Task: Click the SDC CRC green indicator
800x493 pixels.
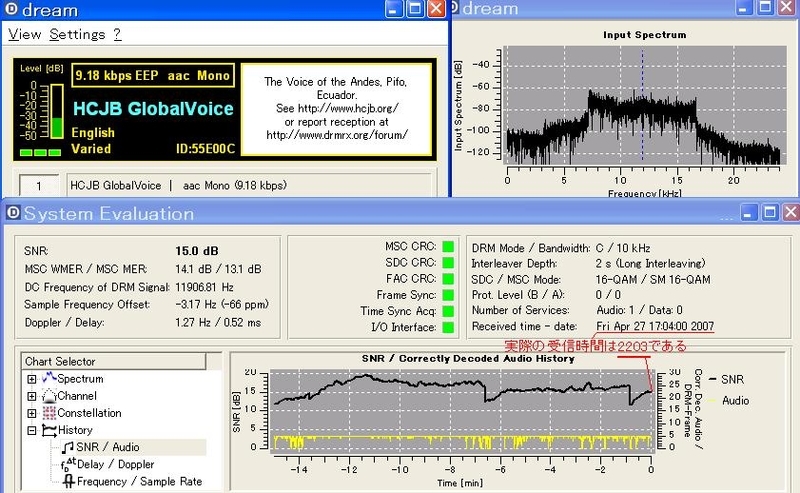Action: [448, 263]
